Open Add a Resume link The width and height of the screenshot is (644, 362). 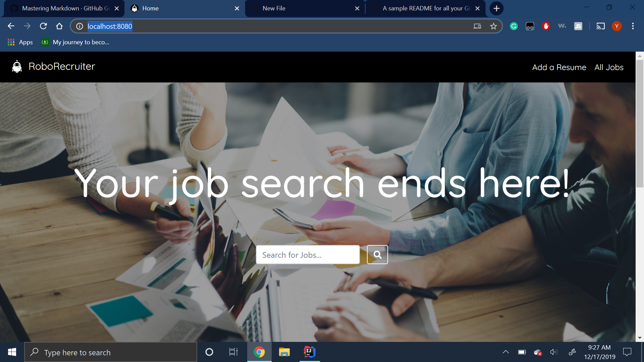[x=559, y=67]
